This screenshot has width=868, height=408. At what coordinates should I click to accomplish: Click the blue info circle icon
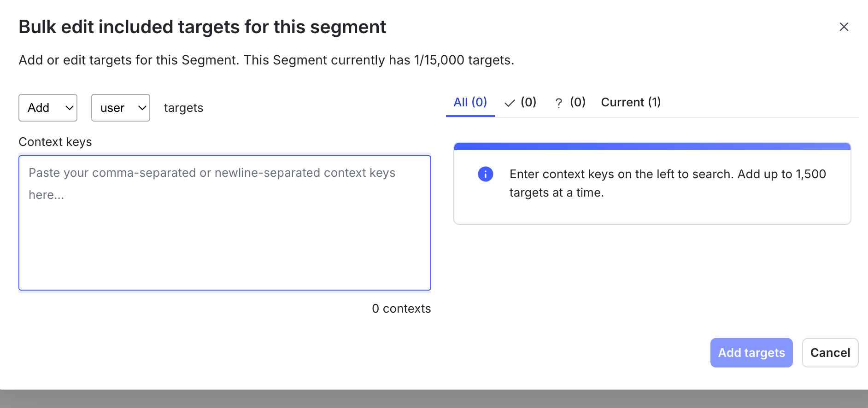485,174
